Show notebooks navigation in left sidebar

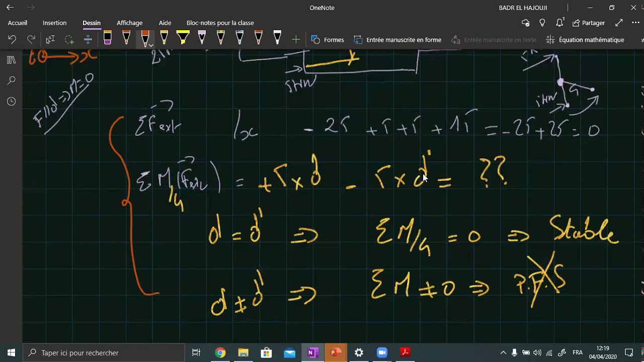11,60
